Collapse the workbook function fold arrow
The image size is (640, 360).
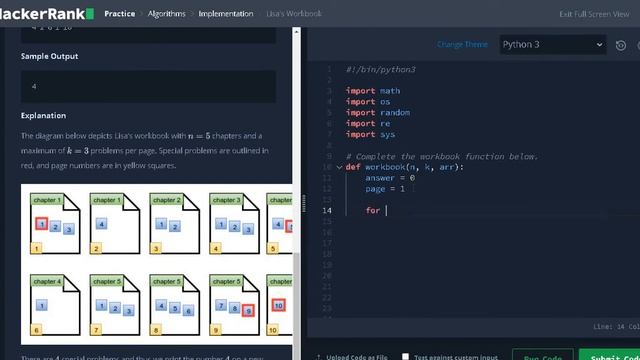coord(339,167)
